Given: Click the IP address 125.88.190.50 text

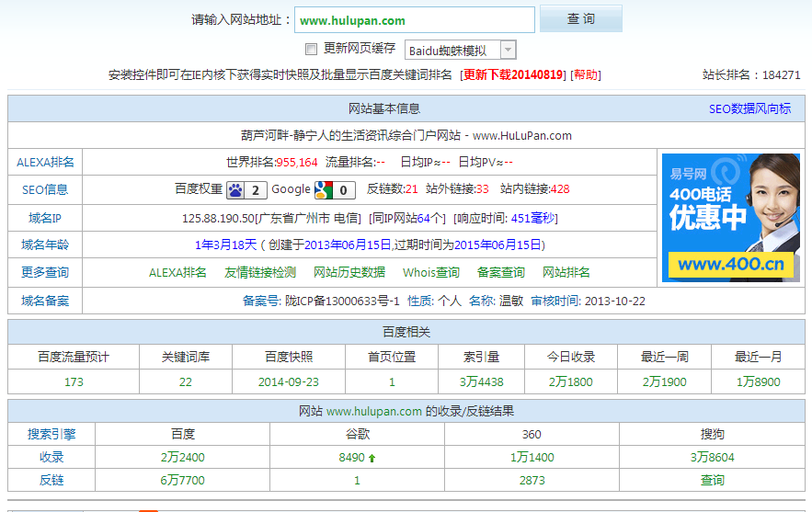Looking at the screenshot, I should pos(218,219).
